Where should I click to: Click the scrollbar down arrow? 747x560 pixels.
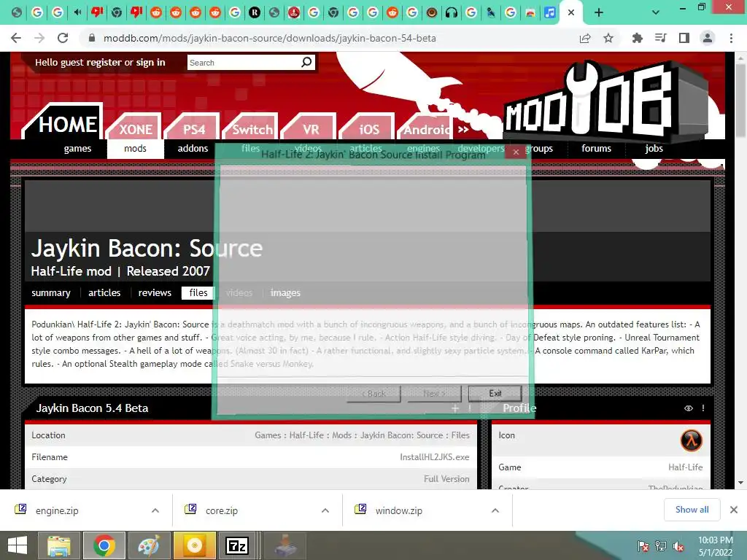(x=741, y=483)
